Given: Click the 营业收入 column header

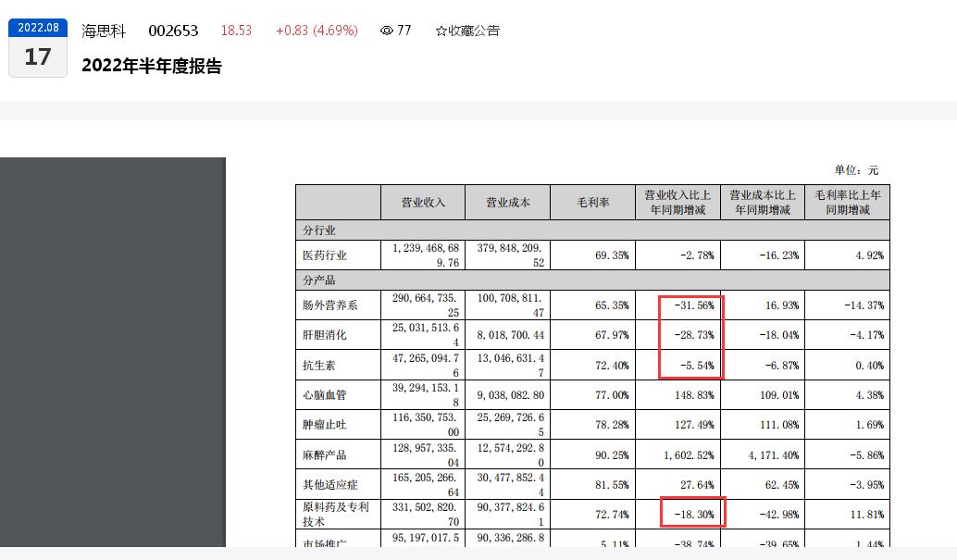Looking at the screenshot, I should click(x=422, y=202).
